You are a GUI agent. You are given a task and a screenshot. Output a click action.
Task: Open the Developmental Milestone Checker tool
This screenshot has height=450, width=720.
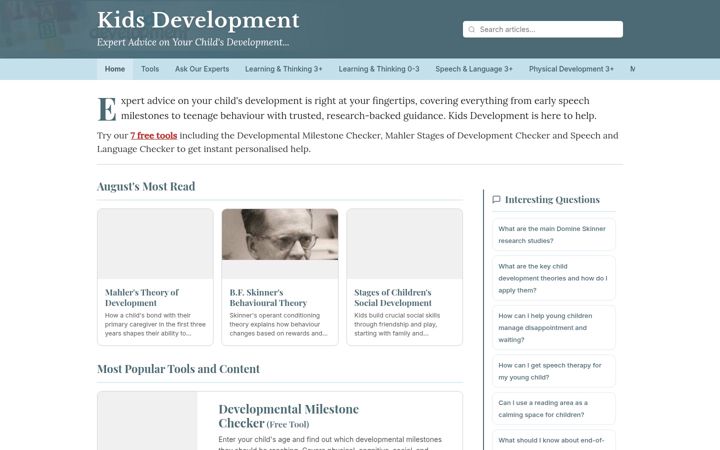tap(288, 416)
